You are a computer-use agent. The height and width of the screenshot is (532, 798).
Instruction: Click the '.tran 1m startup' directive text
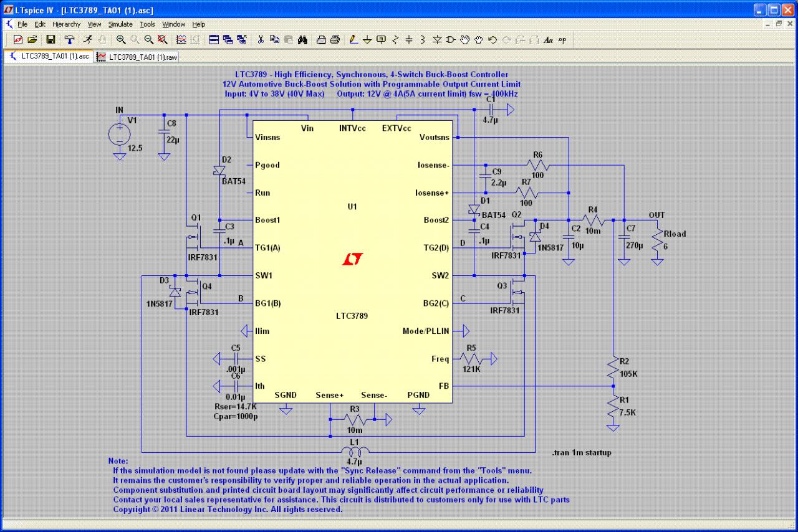tap(581, 453)
